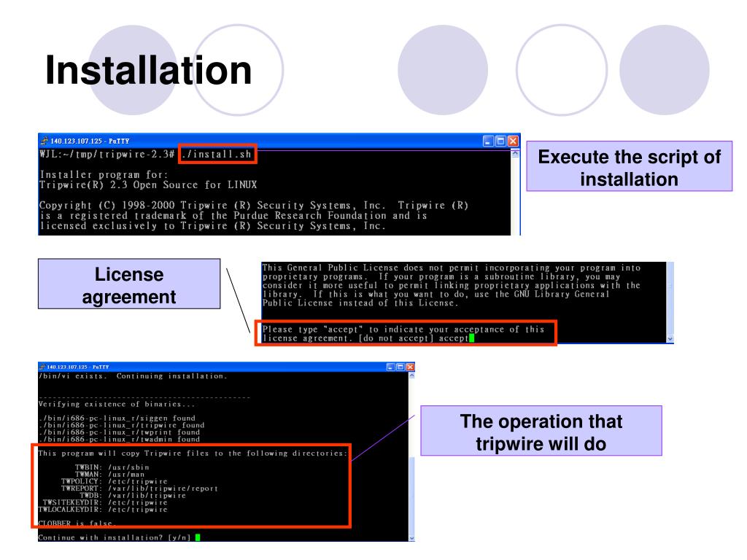The width and height of the screenshot is (747, 560).
Task: Click the 'Installation' slide title
Action: 148,71
